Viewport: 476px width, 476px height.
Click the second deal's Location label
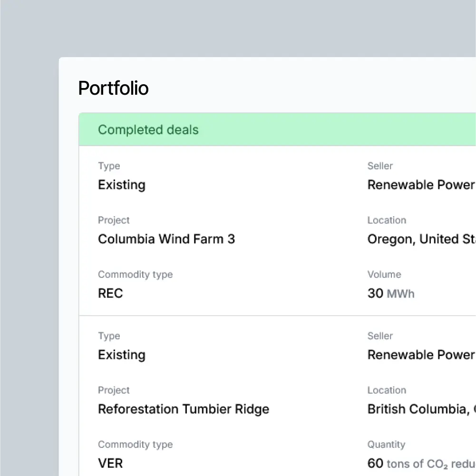pyautogui.click(x=387, y=390)
